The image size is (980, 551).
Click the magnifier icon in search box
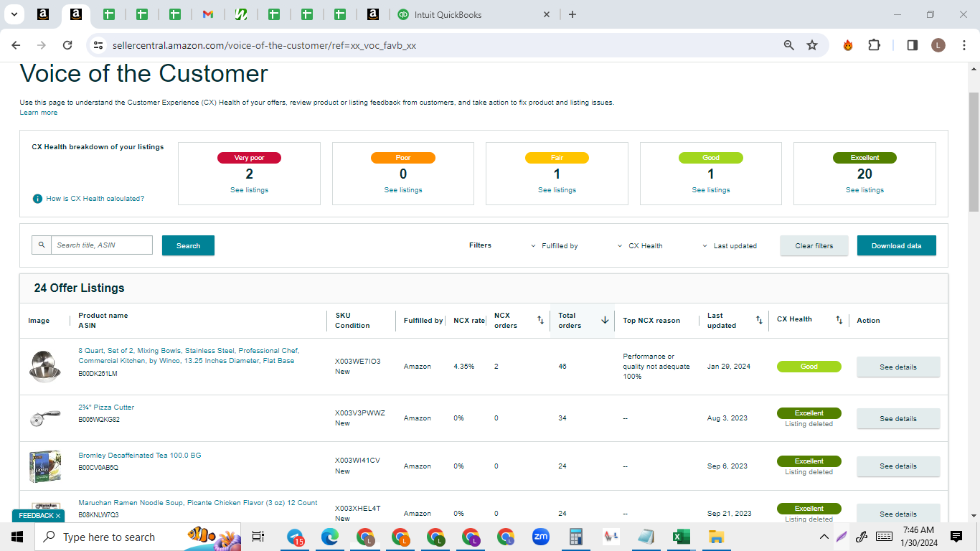click(x=42, y=245)
